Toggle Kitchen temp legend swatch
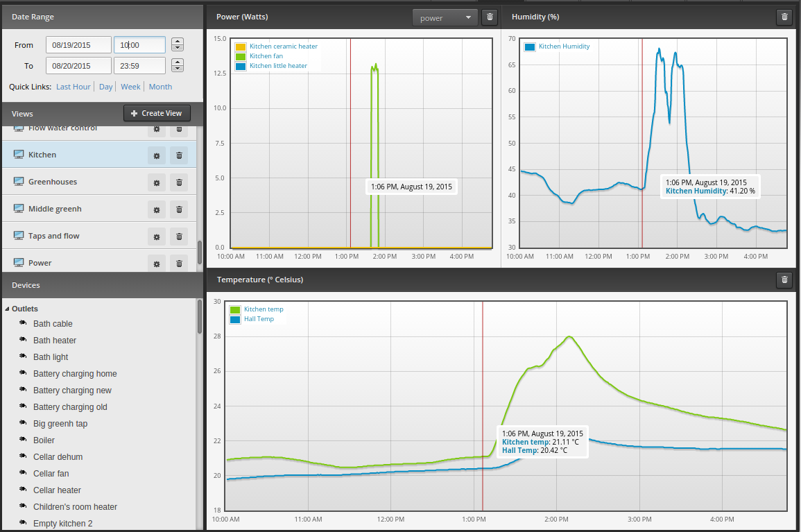Viewport: 801px width, 532px height. (235, 309)
